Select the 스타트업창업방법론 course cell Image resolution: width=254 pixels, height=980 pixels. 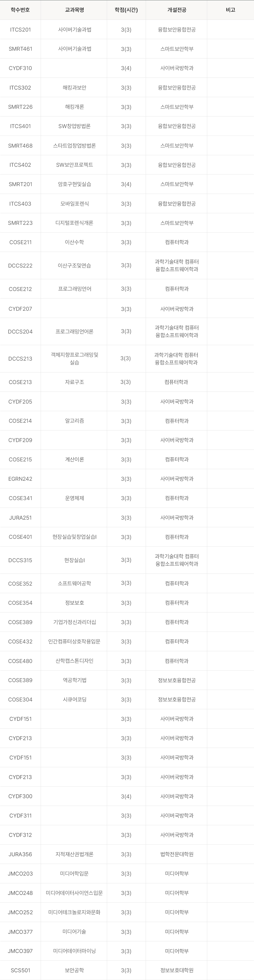(x=74, y=146)
